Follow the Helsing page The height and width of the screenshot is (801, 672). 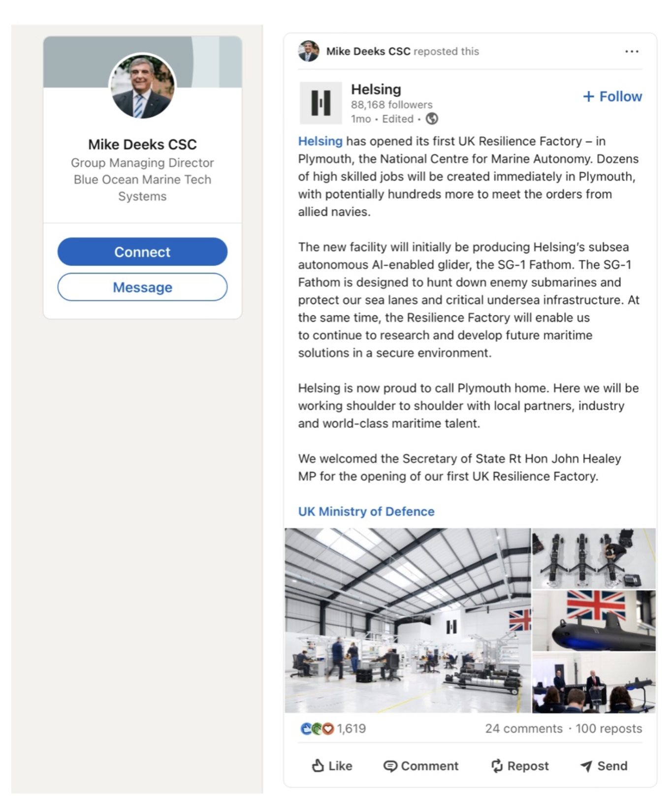point(612,96)
